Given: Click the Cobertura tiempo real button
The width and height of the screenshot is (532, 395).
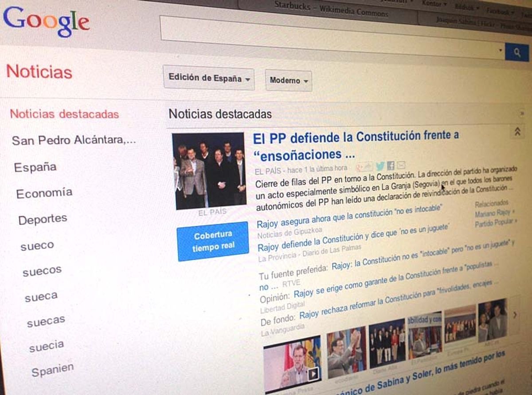Looking at the screenshot, I should (x=213, y=241).
